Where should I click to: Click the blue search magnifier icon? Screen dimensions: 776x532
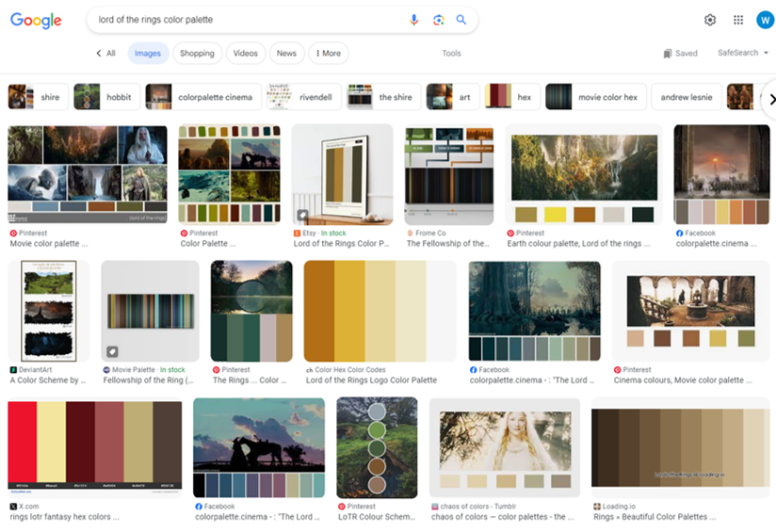[x=461, y=20]
